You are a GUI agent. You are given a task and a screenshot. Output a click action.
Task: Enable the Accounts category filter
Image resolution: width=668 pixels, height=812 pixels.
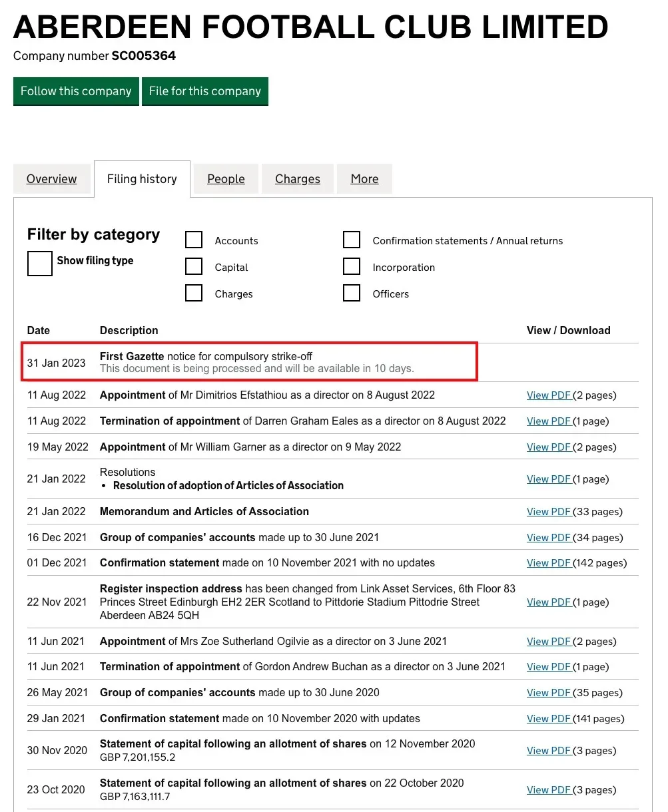194,240
